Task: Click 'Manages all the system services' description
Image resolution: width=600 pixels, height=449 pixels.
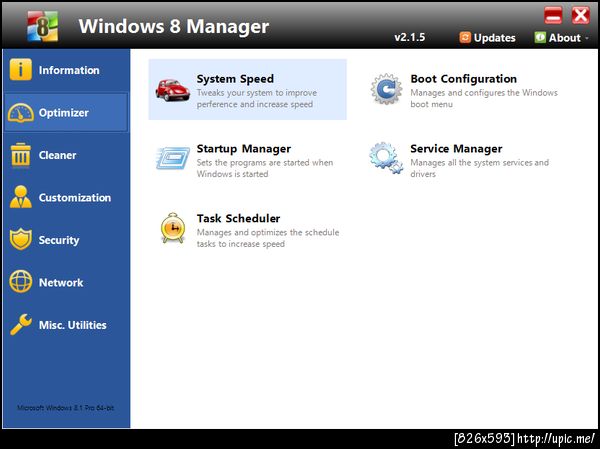Action: pos(479,162)
